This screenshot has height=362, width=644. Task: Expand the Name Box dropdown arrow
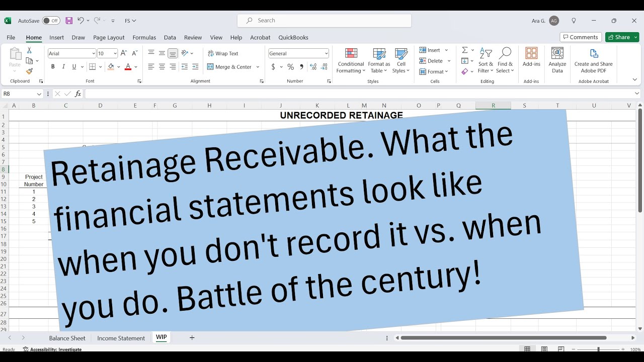tap(39, 94)
